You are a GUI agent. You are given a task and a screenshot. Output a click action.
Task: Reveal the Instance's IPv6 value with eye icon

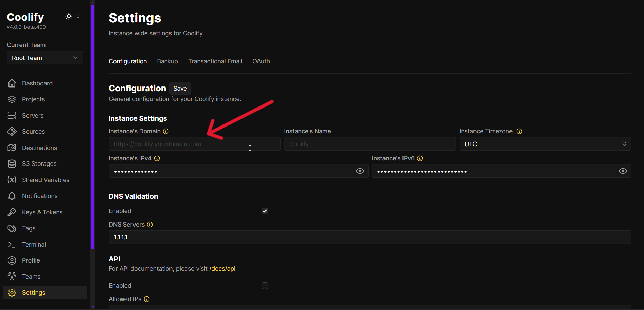pos(623,171)
